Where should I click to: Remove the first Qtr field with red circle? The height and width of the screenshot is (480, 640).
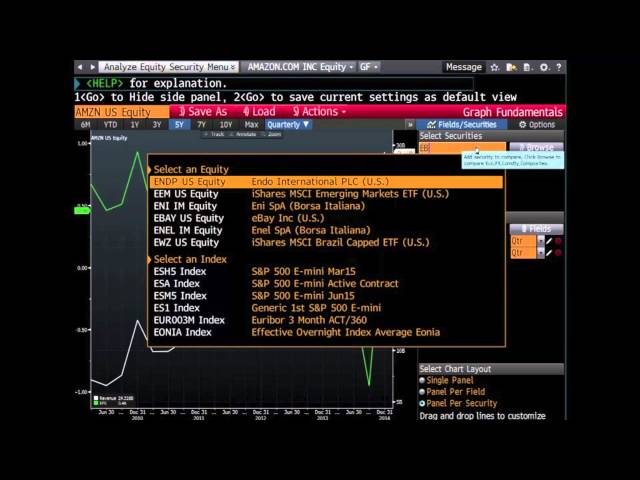click(x=558, y=241)
